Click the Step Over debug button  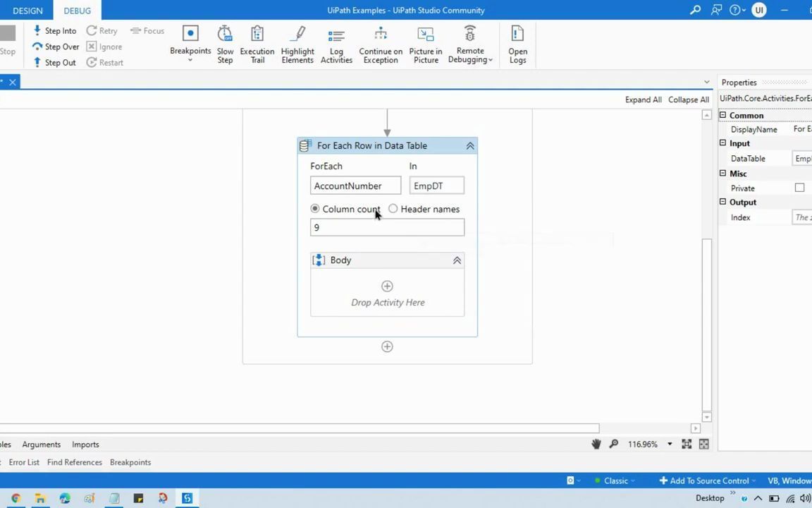click(x=56, y=47)
